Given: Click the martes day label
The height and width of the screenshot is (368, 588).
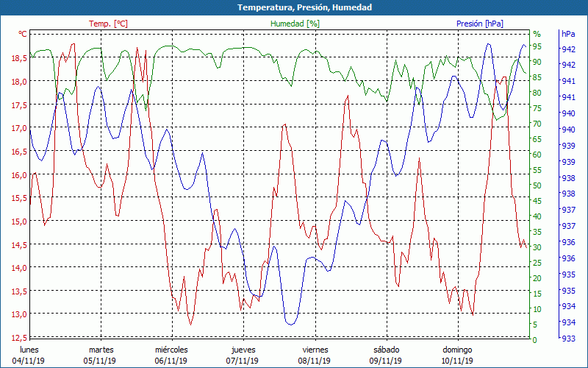Looking at the screenshot, I should pos(101,350).
